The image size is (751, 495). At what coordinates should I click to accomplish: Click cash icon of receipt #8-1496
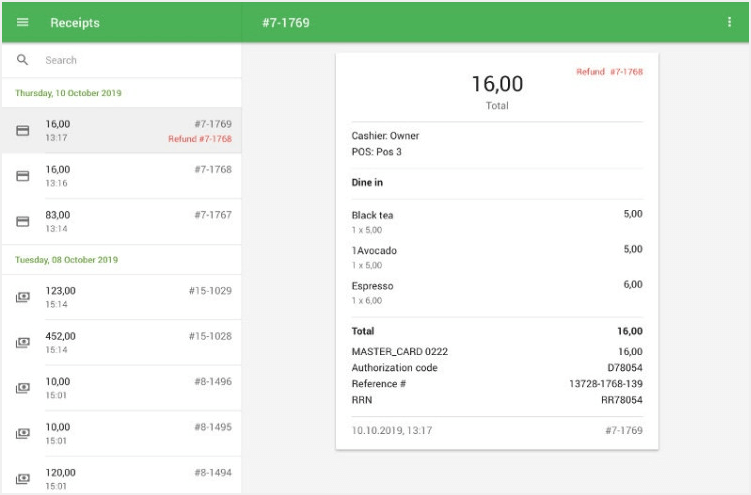point(23,388)
